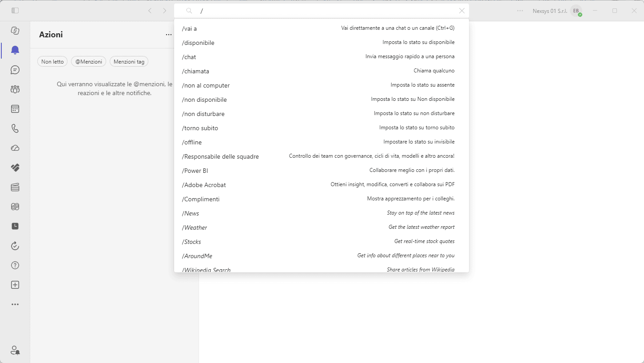Select the /non al computer command

[322, 85]
